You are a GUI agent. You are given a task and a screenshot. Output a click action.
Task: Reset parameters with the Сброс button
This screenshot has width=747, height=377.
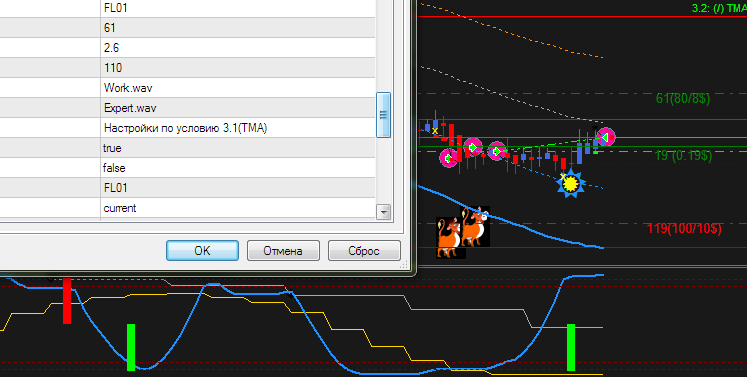[x=364, y=251]
